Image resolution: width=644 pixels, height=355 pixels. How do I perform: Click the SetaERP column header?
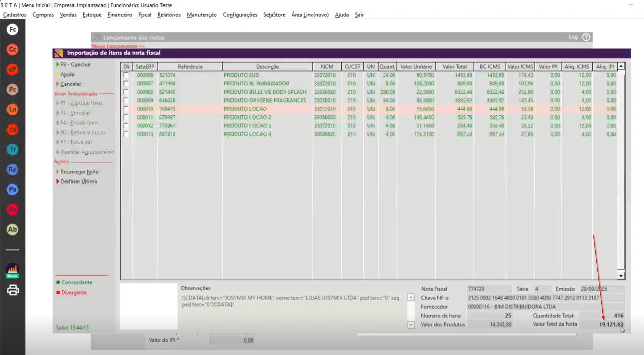point(145,67)
